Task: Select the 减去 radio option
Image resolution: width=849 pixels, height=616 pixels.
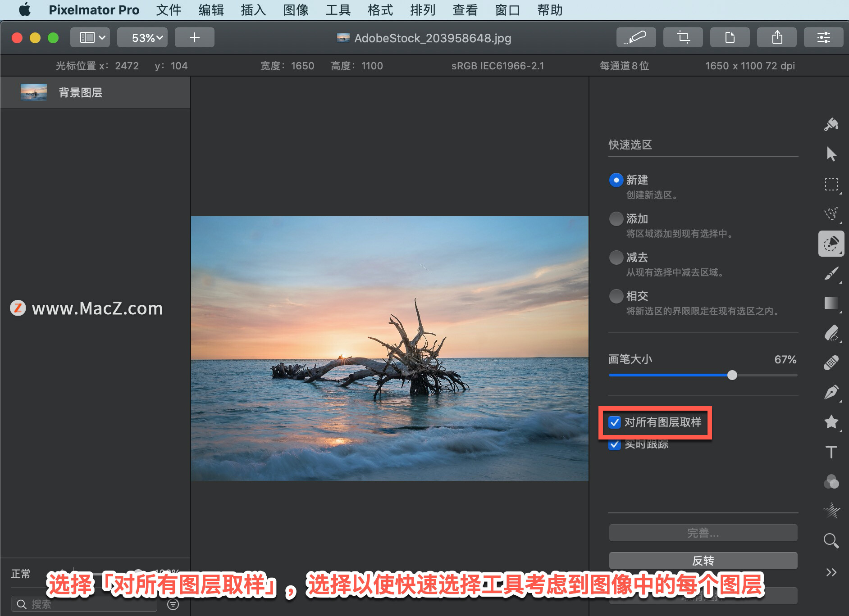Action: 616,257
